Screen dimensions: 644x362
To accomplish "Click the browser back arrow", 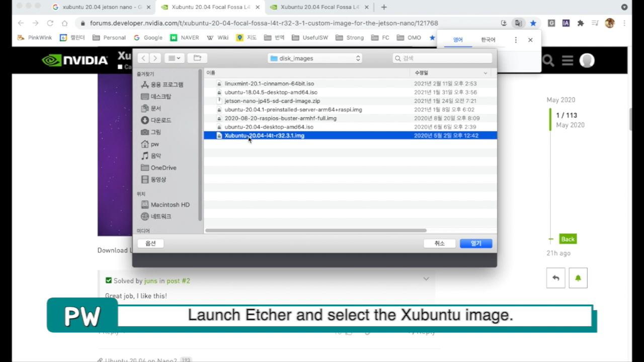I will (x=21, y=23).
